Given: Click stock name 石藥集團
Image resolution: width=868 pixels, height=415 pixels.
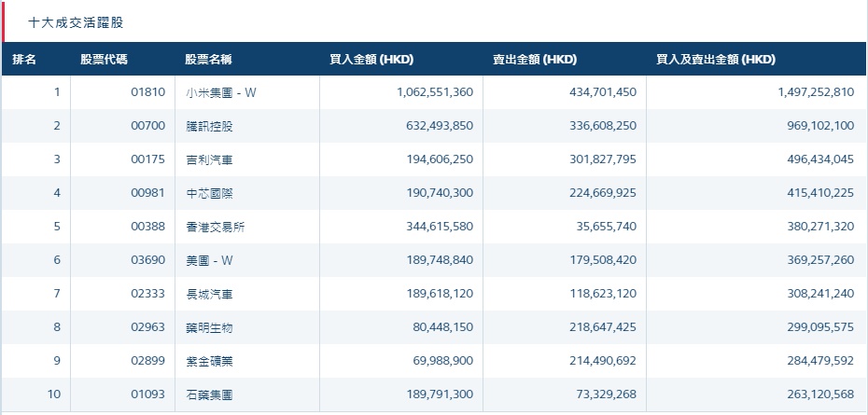Looking at the screenshot, I should [209, 394].
